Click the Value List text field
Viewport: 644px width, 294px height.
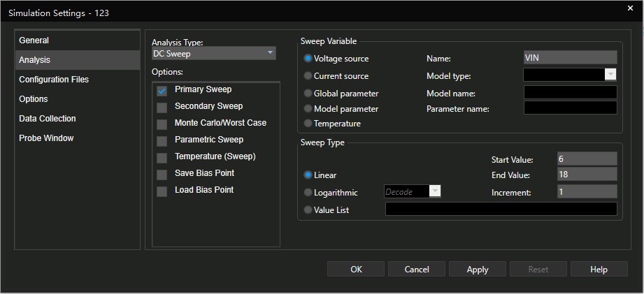pos(501,209)
